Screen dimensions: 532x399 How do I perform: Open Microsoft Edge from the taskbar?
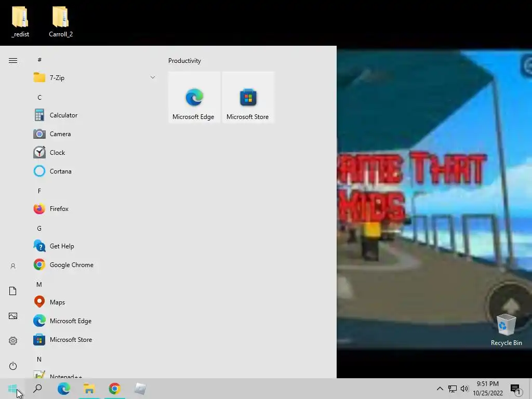coord(63,389)
